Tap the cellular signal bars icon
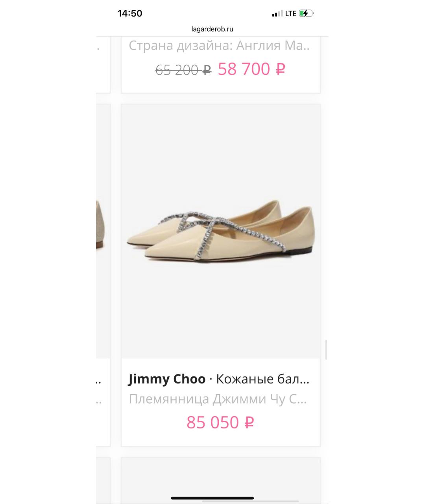425x504 pixels. [277, 14]
